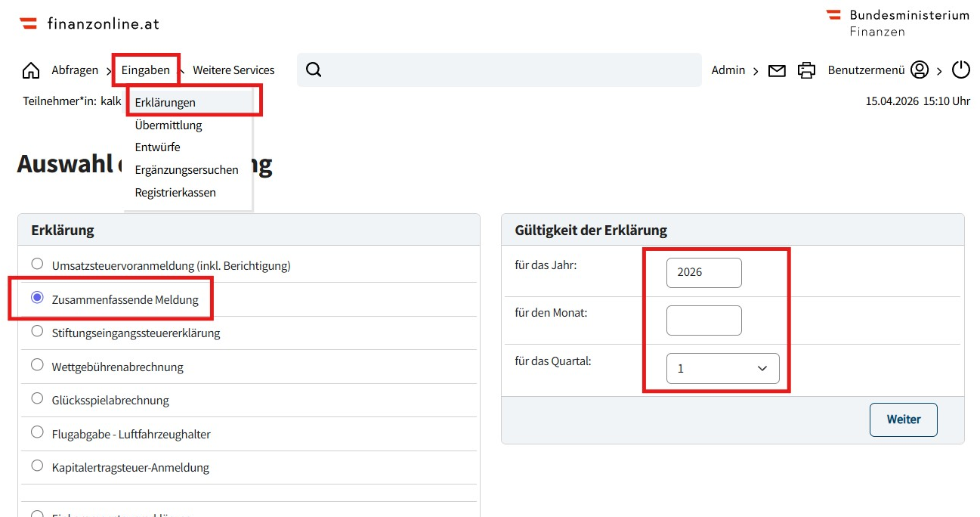Open the Weitere Services menu

233,70
